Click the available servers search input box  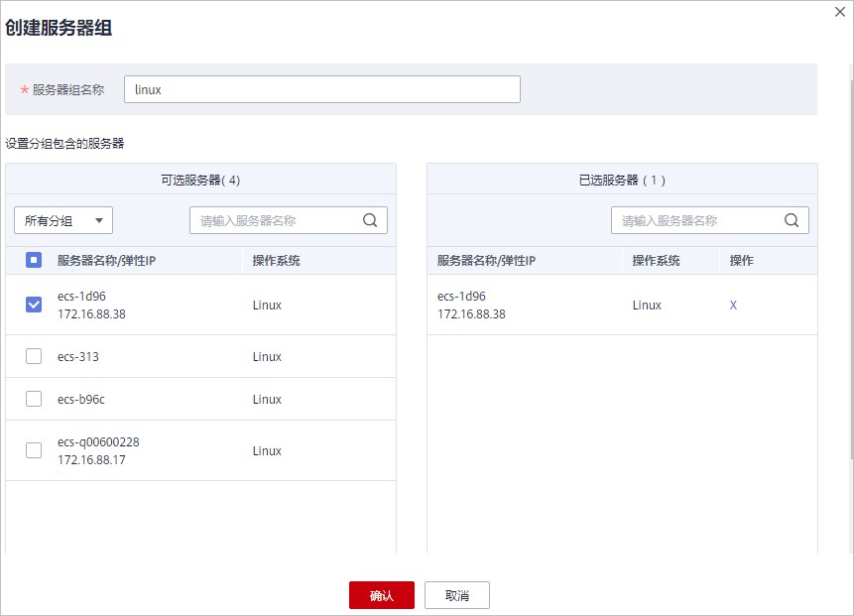(276, 220)
